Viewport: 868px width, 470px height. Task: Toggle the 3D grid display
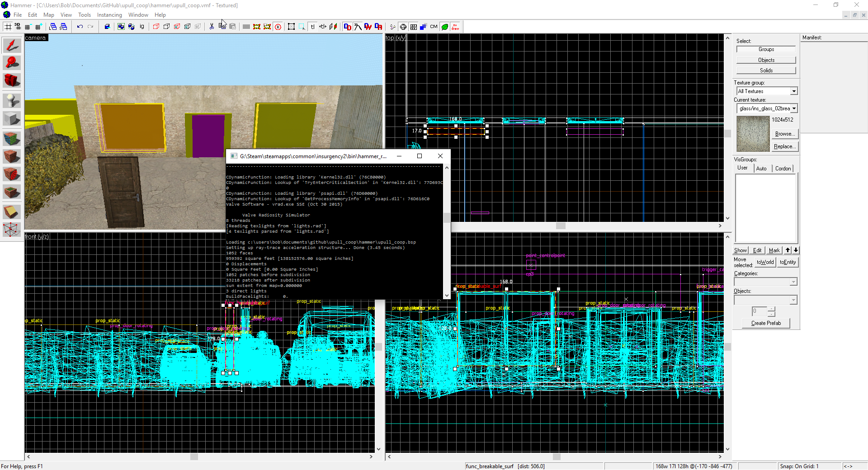(18, 27)
